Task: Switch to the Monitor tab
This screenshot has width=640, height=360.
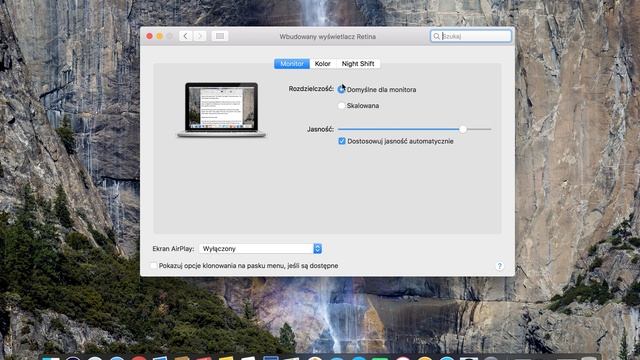Action: tap(292, 64)
